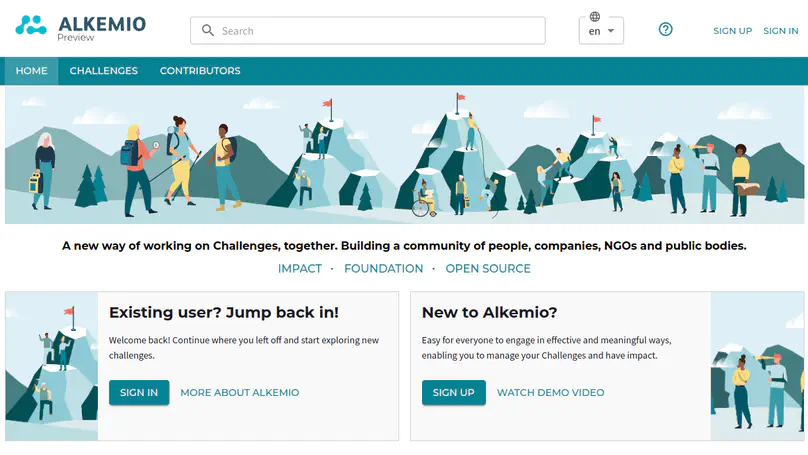The width and height of the screenshot is (808, 455).
Task: Click the SIGN UP button in New to Alkemio card
Action: 453,393
